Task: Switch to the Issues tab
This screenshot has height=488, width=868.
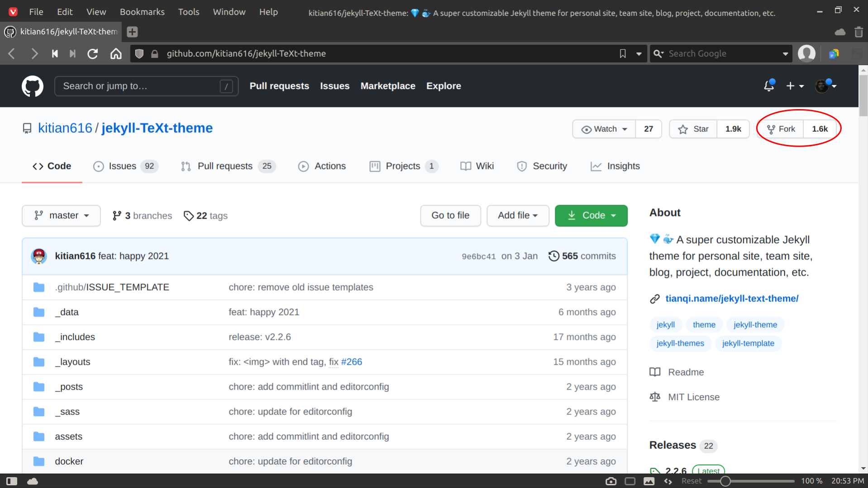Action: click(x=125, y=166)
